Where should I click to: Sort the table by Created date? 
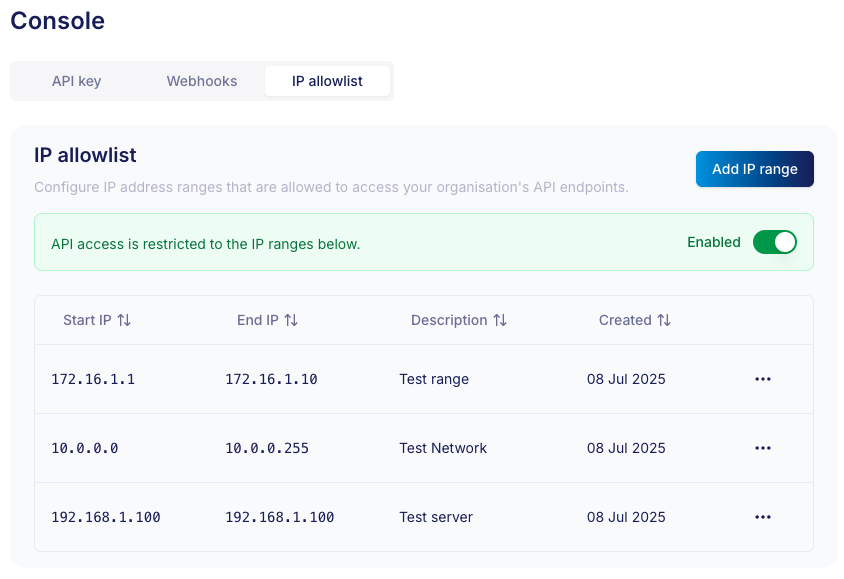click(x=634, y=320)
